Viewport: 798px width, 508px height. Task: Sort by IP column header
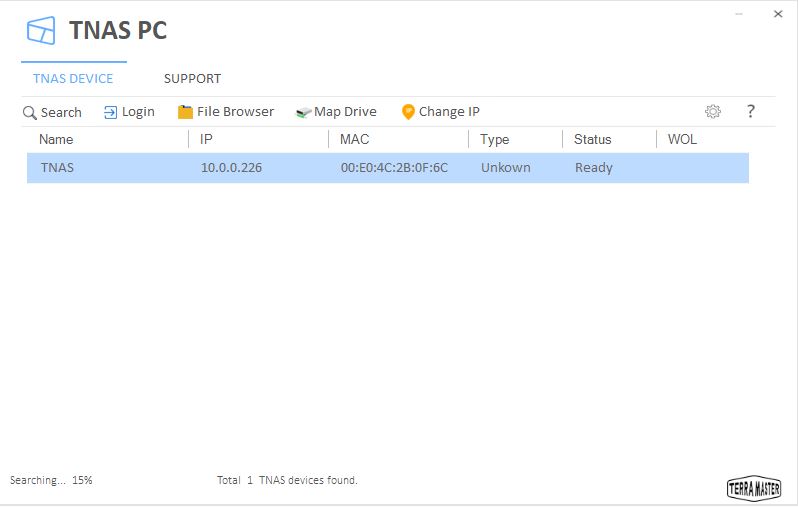206,139
